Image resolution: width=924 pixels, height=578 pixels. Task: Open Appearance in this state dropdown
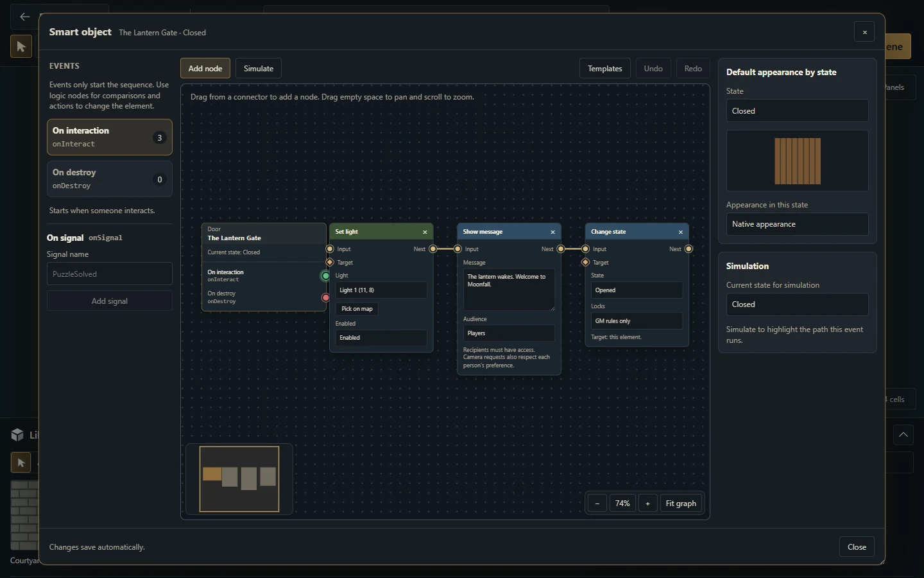point(798,224)
